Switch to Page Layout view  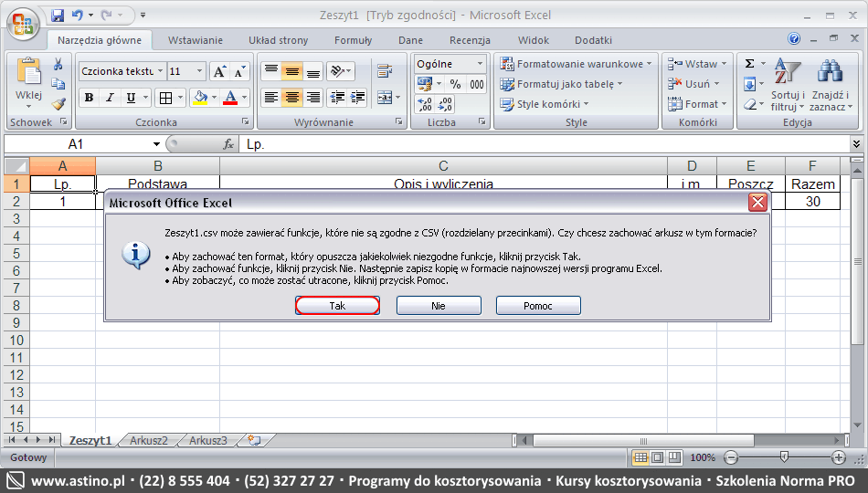coord(658,457)
